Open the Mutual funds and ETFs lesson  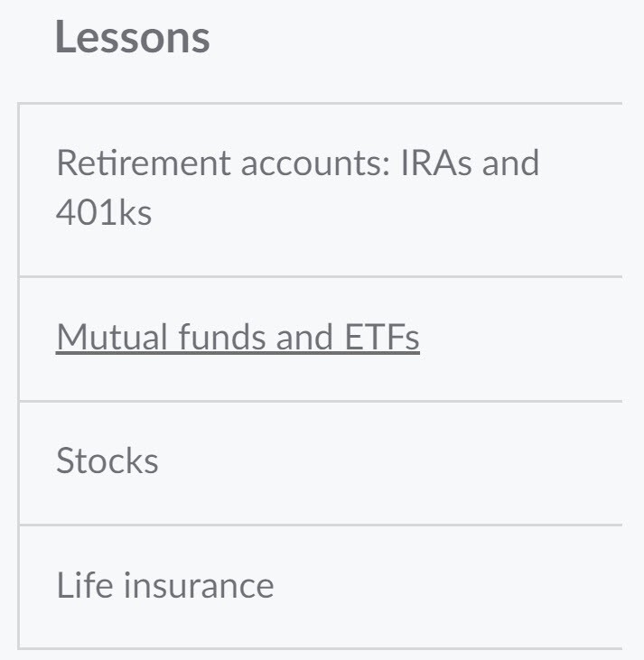[x=238, y=338]
